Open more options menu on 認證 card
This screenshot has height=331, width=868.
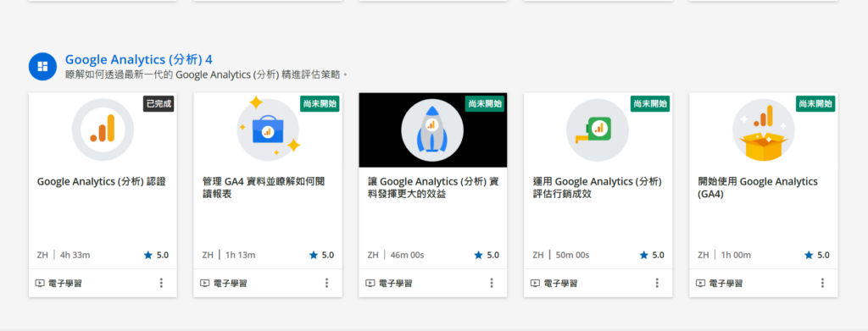pyautogui.click(x=161, y=283)
